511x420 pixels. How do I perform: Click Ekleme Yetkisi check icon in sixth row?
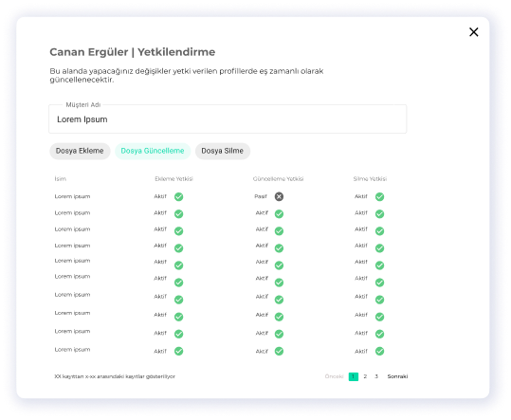click(178, 283)
